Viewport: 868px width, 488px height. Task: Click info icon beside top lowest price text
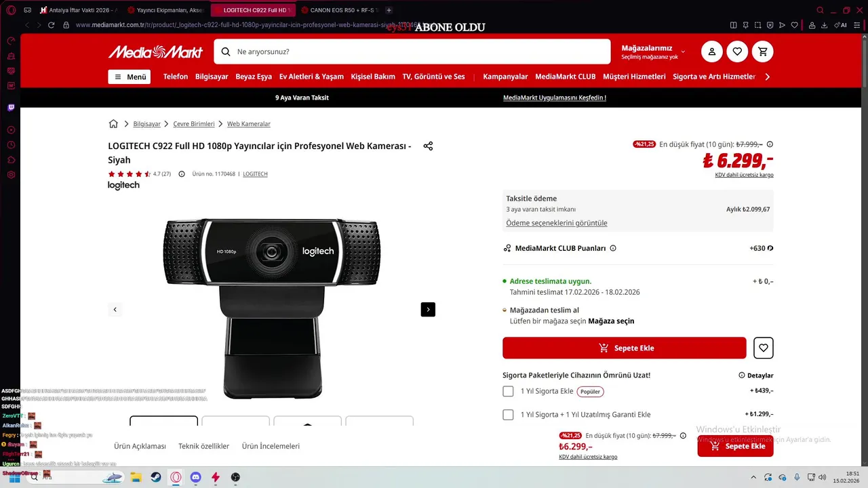pos(770,144)
